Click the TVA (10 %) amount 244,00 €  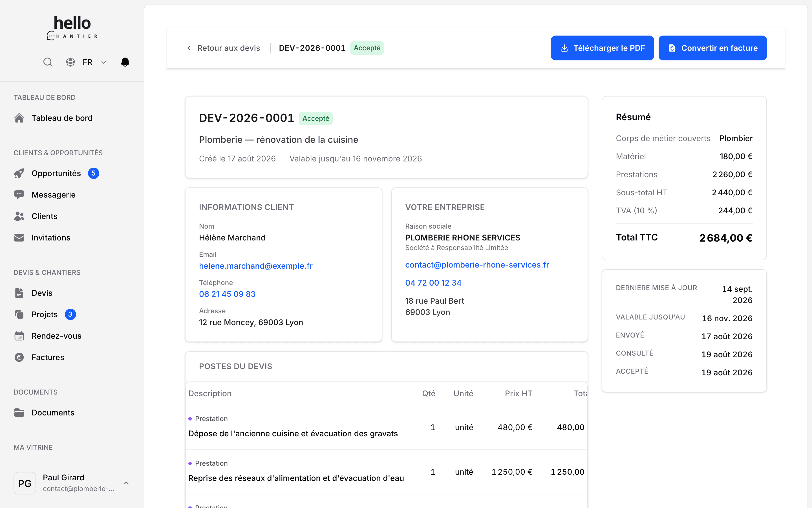[x=735, y=211]
